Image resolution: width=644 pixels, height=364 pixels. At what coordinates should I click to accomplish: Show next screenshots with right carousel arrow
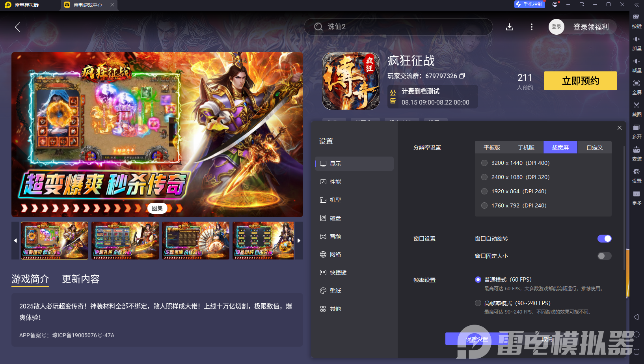299,240
